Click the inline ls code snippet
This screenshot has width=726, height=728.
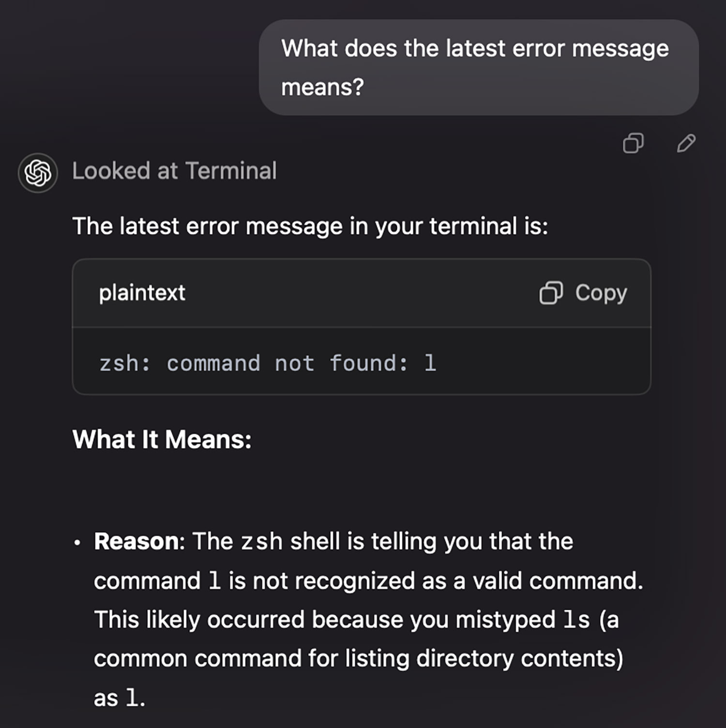(576, 620)
